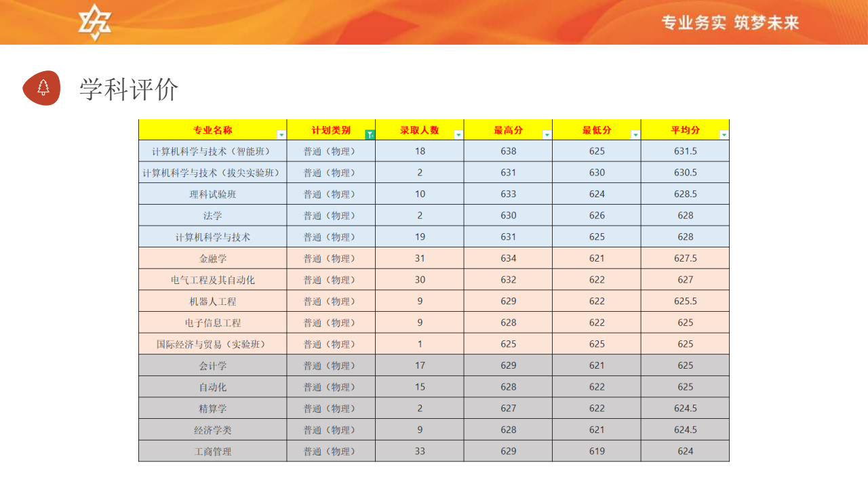Select admission count 33 cell
This screenshot has width=868, height=488.
(x=420, y=451)
